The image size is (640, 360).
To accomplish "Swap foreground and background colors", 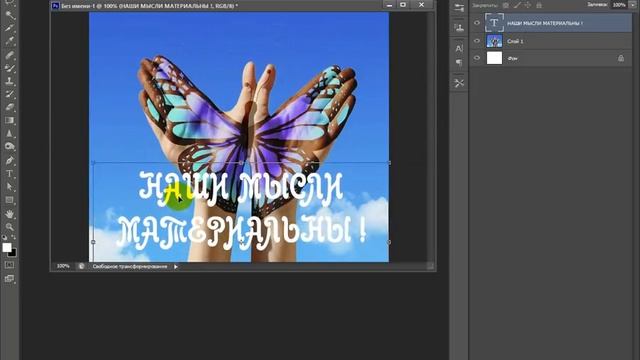I will point(13,237).
